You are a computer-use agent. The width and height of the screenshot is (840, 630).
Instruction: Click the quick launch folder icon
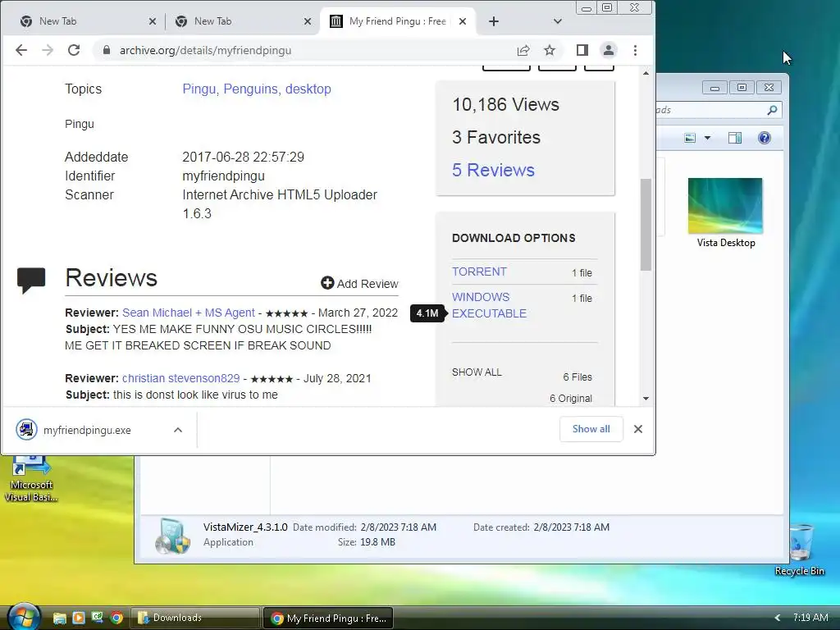coord(59,619)
